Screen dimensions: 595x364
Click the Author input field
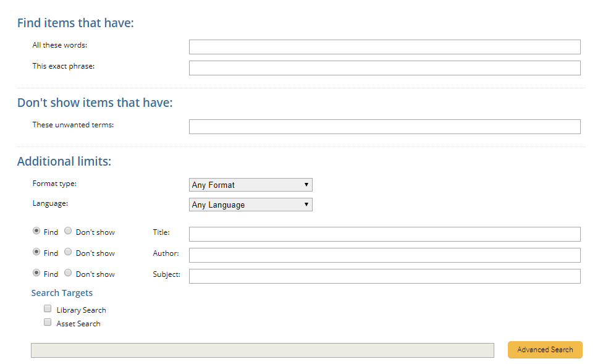click(384, 255)
